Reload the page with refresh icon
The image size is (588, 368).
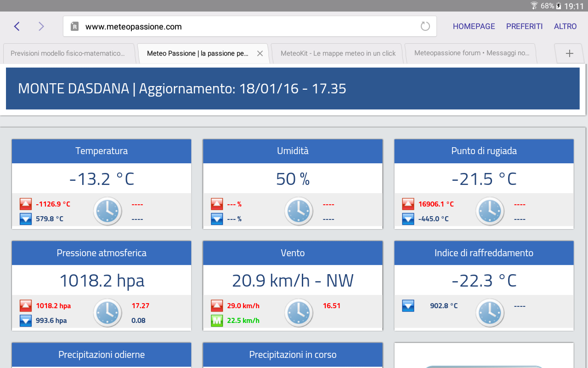point(425,26)
